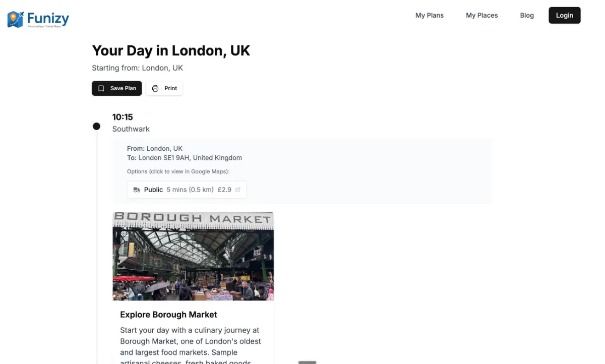Click the public transit vehicle icon

[137, 190]
